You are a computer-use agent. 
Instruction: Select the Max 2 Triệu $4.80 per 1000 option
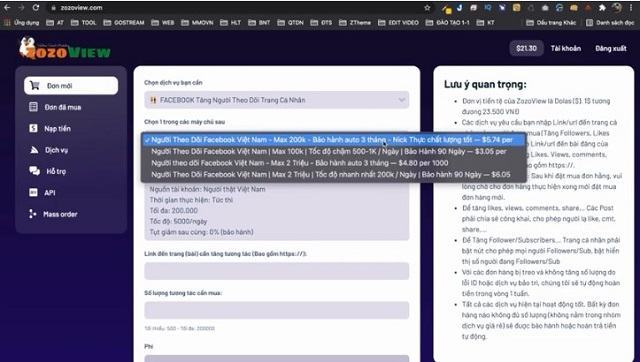(333, 163)
